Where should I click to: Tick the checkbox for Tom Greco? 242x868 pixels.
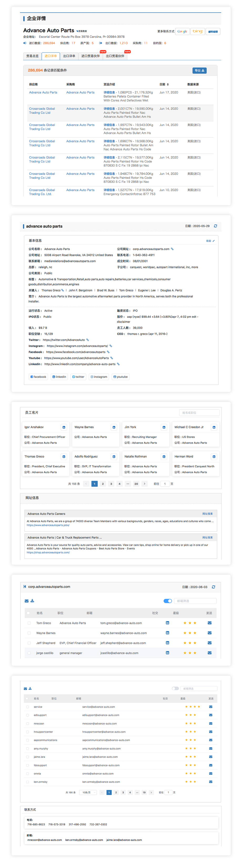29,623
